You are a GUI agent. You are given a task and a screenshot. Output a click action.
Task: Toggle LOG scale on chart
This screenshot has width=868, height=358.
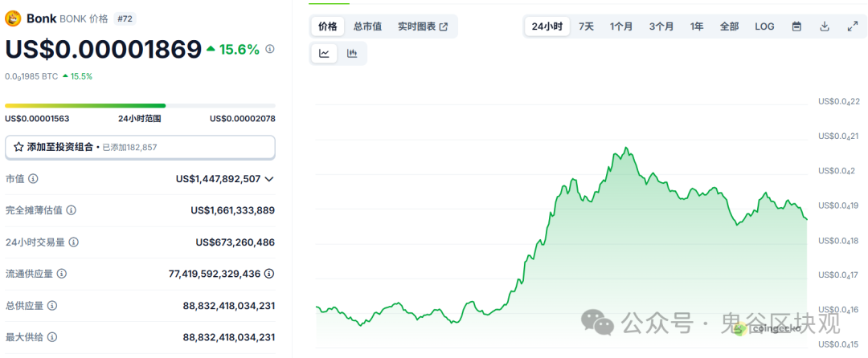click(764, 26)
